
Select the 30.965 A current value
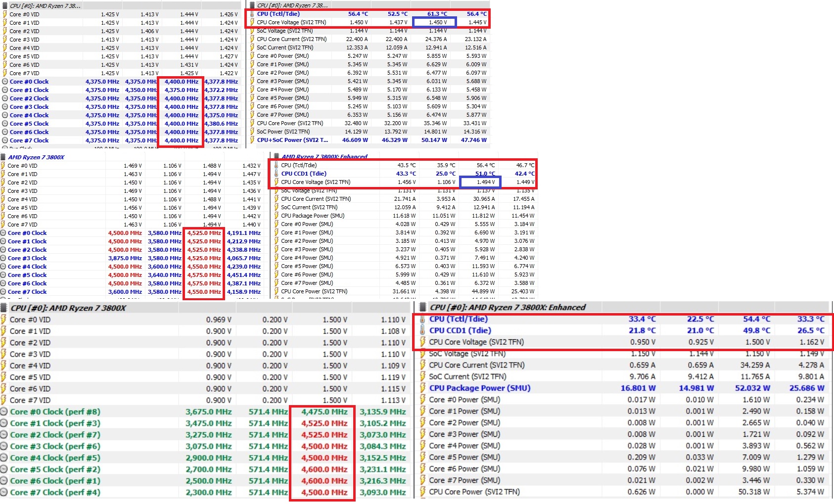[x=484, y=199]
